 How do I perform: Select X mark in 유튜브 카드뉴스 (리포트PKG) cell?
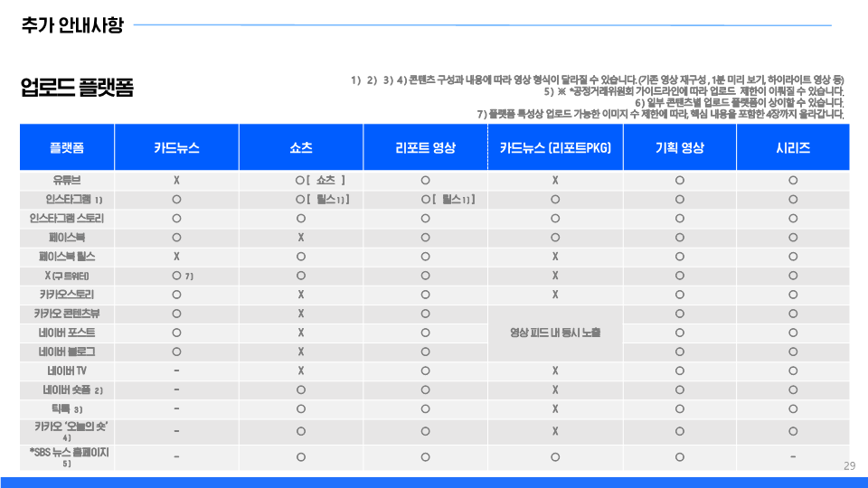555,181
